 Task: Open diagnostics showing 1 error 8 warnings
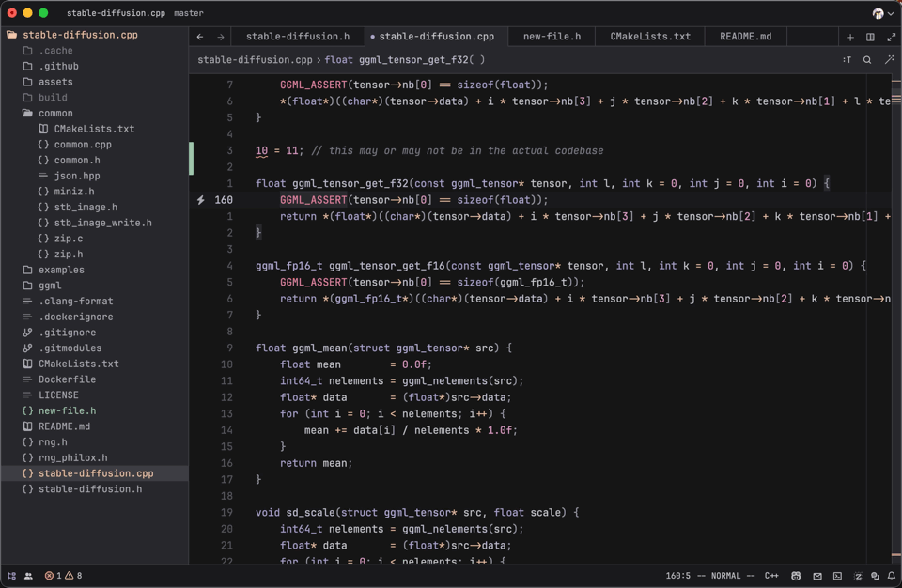click(63, 576)
